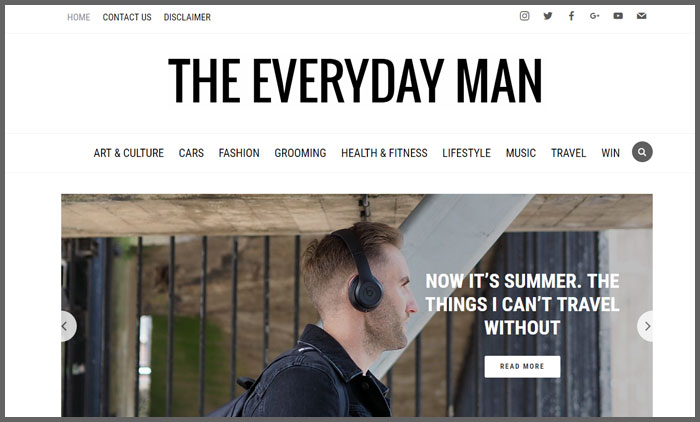Screen dimensions: 700x422
Task: Open the Google Plus icon
Action: 595,16
